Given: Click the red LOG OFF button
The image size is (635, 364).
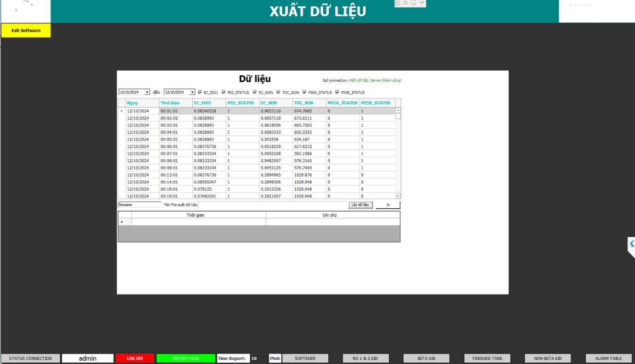Looking at the screenshot, I should coord(135,358).
